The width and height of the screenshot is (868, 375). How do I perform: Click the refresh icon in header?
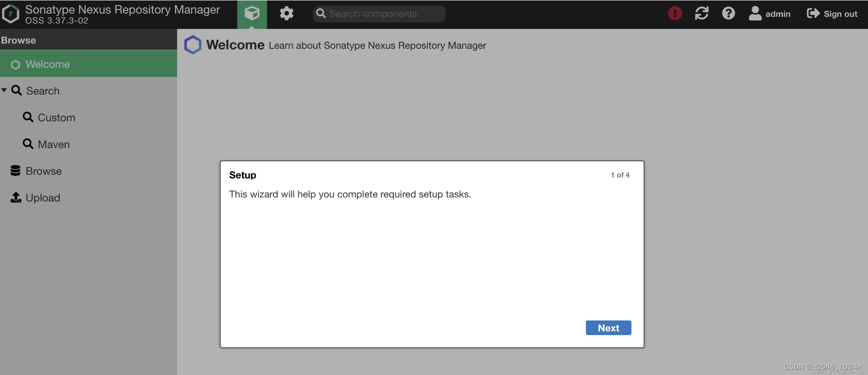click(x=702, y=13)
